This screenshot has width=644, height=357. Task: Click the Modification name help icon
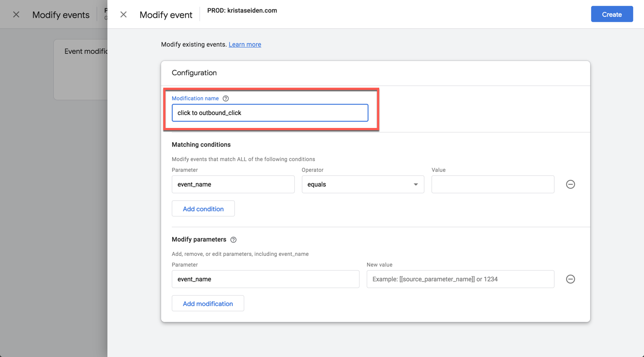(226, 98)
